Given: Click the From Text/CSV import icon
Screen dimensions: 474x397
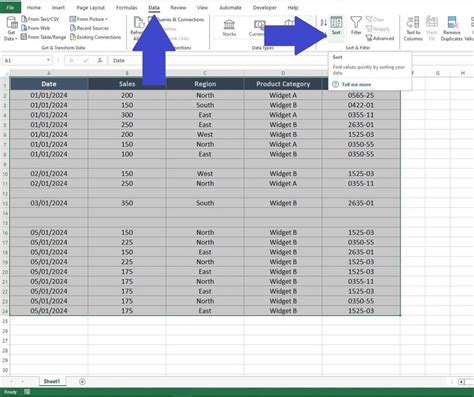Looking at the screenshot, I should [24, 19].
